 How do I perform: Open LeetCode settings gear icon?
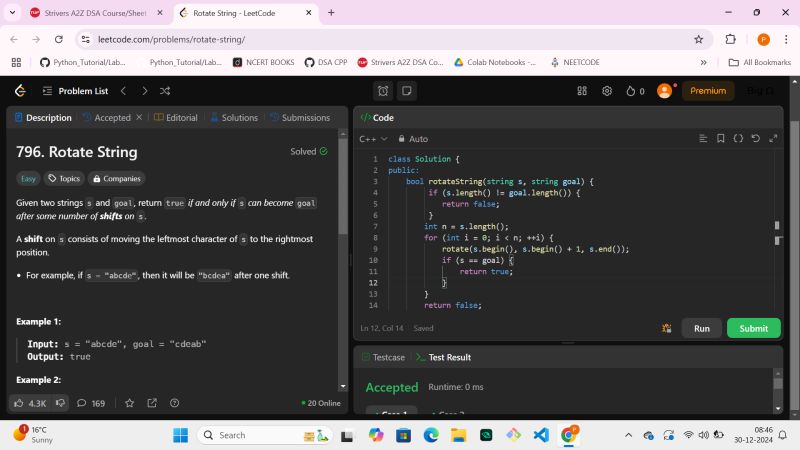click(607, 91)
